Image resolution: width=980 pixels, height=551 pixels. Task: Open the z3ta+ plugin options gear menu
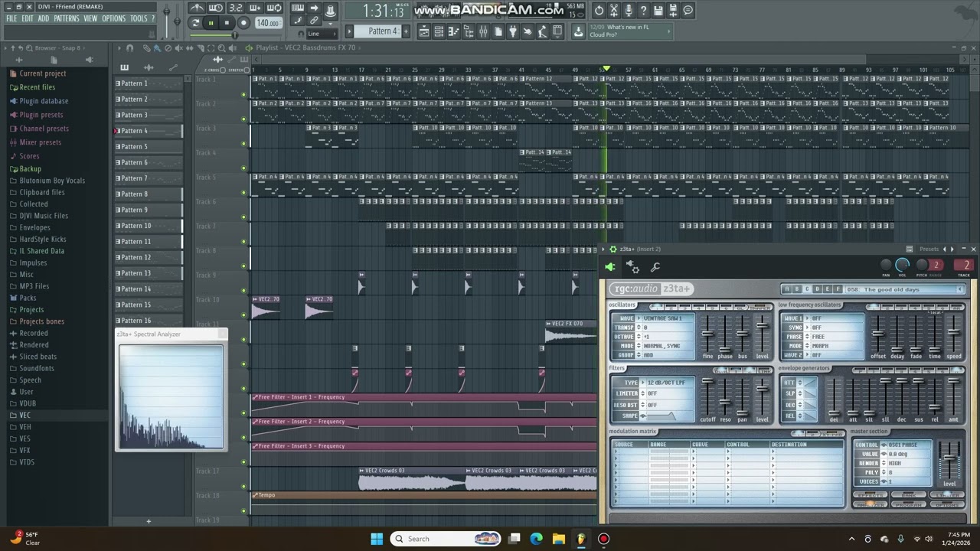[x=612, y=249]
